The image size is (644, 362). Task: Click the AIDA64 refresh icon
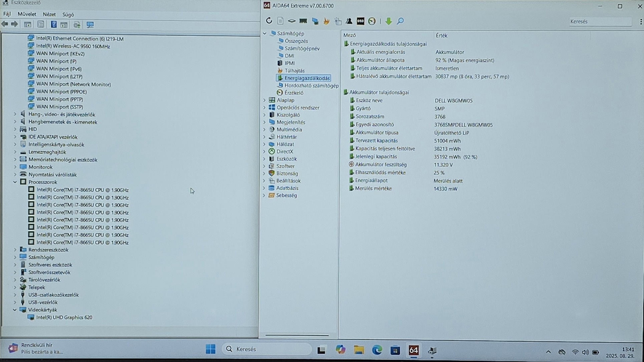[x=269, y=21]
